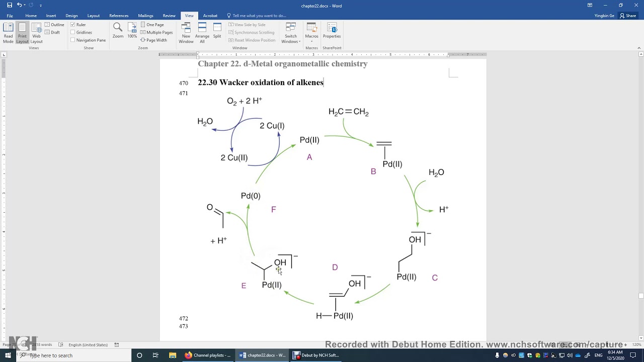Switch to Debut by NCH Software taskbar app

(316, 355)
